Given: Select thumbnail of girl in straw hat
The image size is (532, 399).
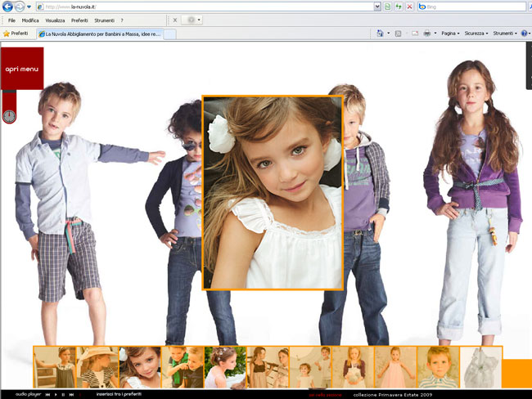Looking at the screenshot, I should pyautogui.click(x=97, y=367).
